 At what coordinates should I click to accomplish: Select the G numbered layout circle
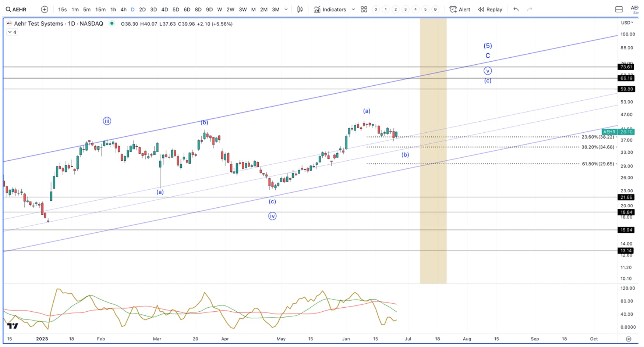point(435,10)
